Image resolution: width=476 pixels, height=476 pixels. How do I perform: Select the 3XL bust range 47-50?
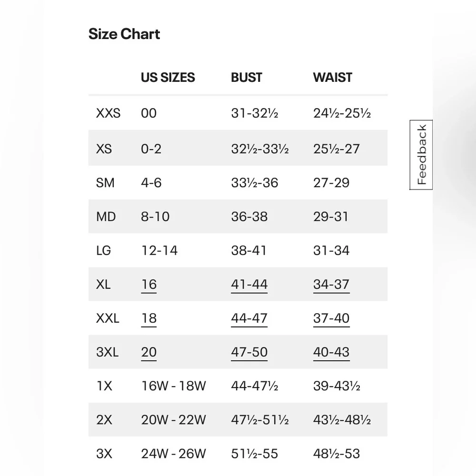click(249, 352)
